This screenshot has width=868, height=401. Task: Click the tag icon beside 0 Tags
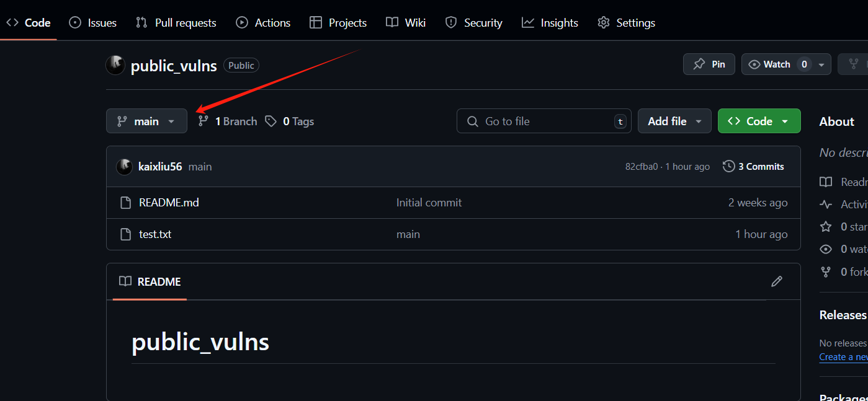(271, 121)
